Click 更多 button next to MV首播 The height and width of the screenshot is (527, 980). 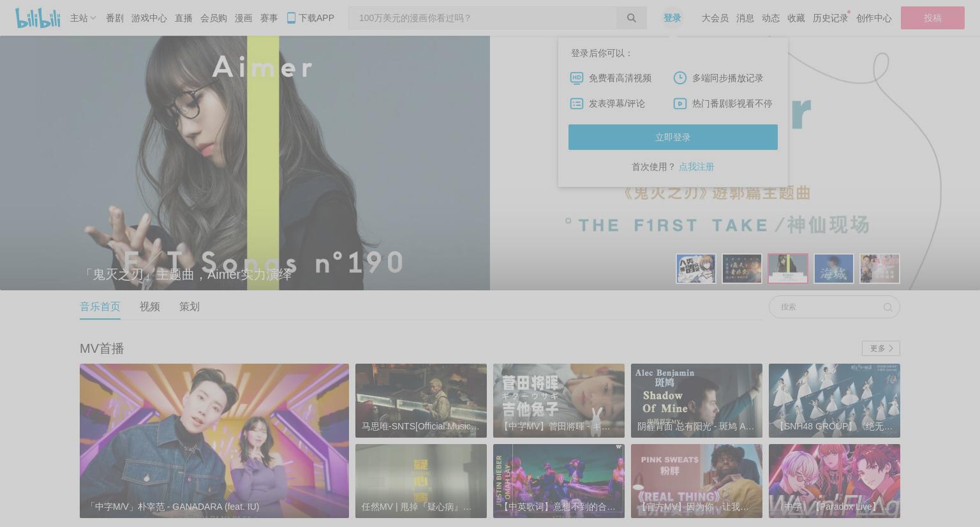tap(881, 348)
